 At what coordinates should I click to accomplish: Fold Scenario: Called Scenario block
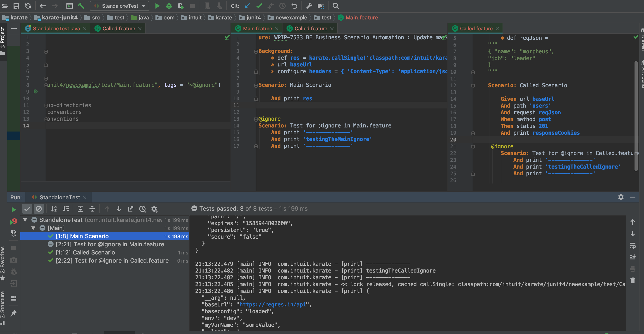tap(473, 86)
